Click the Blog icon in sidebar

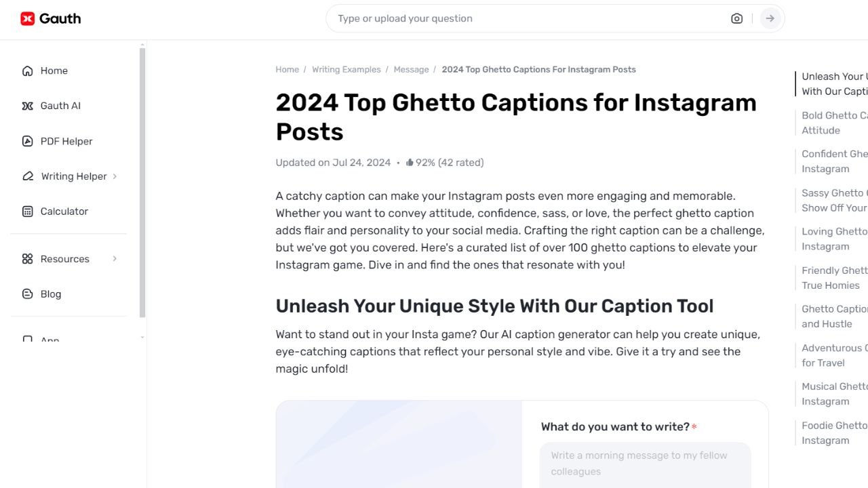click(x=26, y=294)
